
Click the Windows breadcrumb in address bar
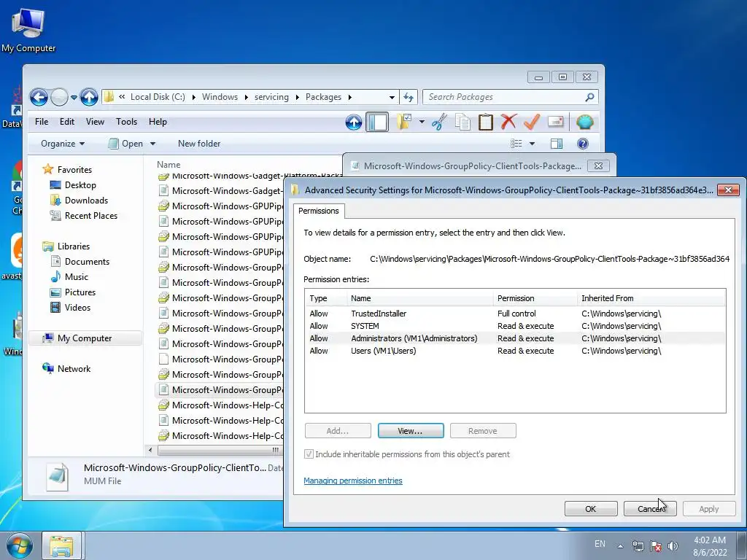(220, 97)
